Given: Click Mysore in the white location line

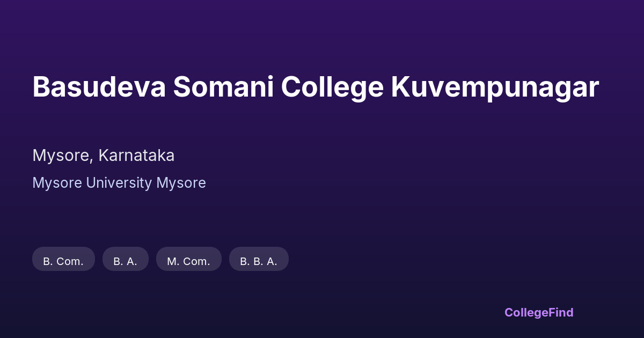Looking at the screenshot, I should point(61,156).
